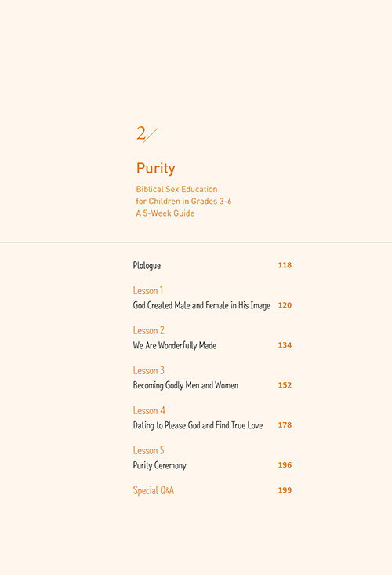Image resolution: width=392 pixels, height=575 pixels.
Task: Click page number 120
Action: (285, 305)
